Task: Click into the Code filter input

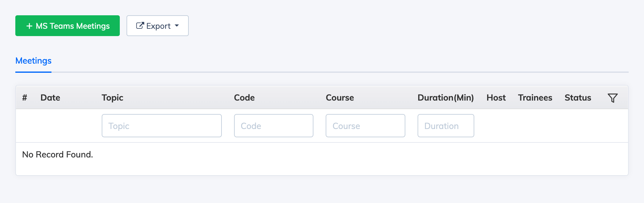Action: pyautogui.click(x=273, y=126)
